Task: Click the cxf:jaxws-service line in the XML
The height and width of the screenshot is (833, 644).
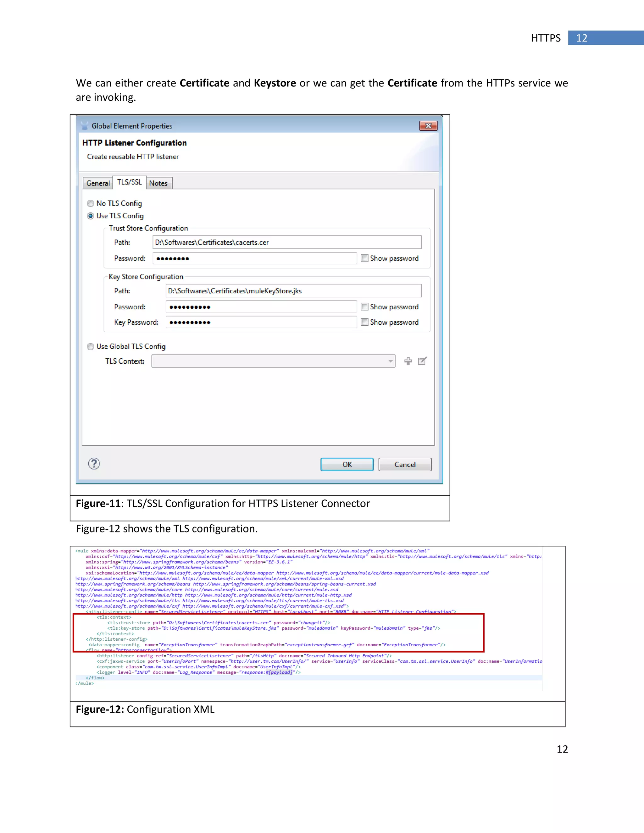Action: point(319,661)
